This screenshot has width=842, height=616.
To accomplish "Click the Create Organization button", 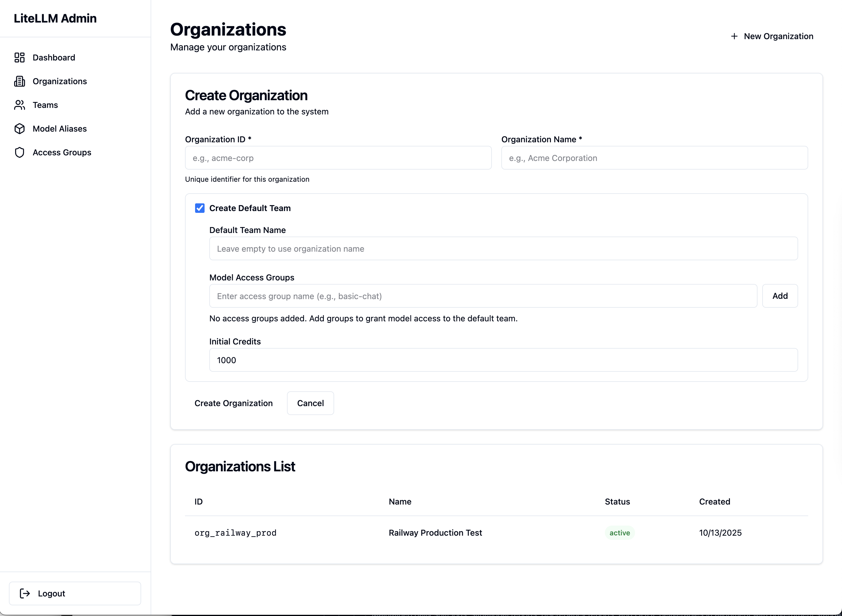I will tap(234, 403).
